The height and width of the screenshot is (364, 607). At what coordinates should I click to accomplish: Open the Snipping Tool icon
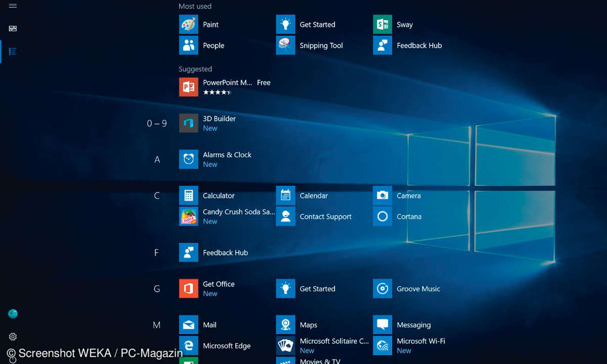[286, 45]
